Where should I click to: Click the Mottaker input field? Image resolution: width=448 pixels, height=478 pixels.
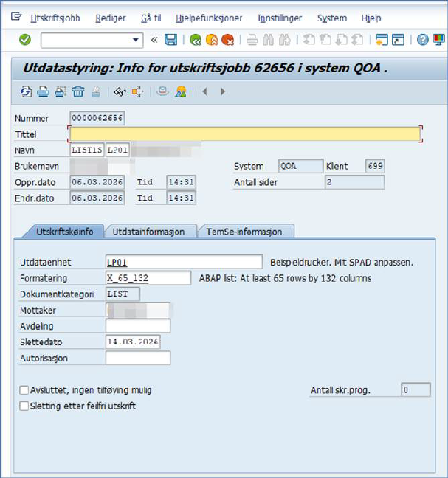tap(138, 310)
